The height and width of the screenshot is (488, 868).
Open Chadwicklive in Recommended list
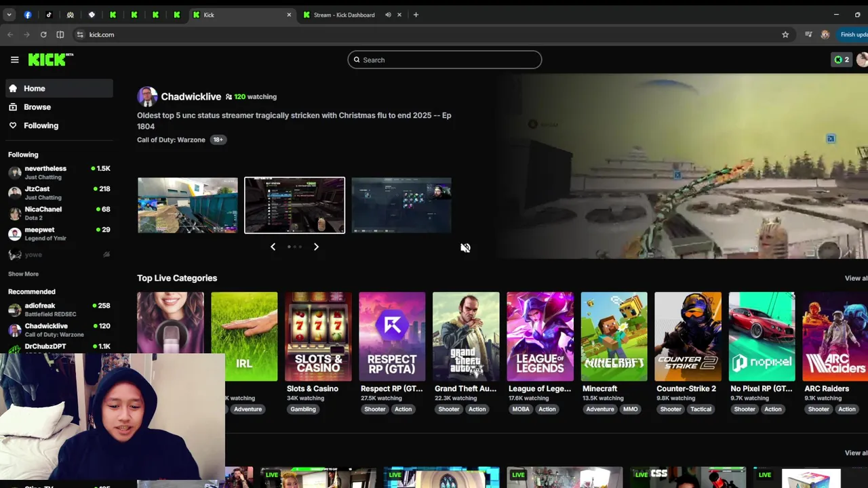click(60, 330)
